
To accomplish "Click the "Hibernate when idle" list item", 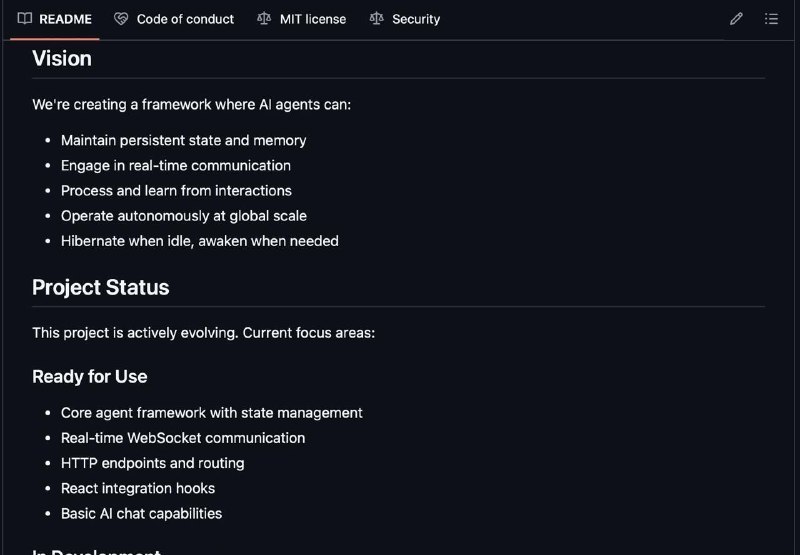I will click(x=199, y=241).
